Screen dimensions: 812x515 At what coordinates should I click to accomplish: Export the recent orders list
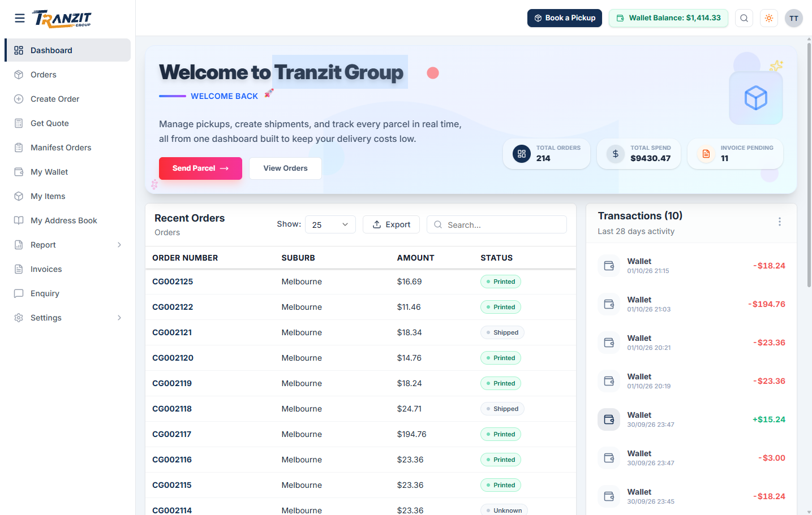[391, 224]
